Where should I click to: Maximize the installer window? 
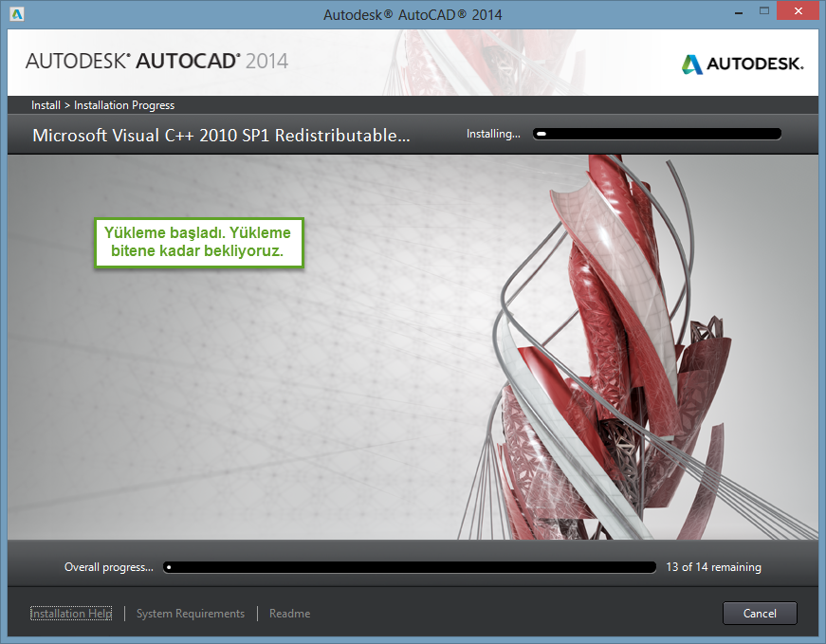(x=764, y=11)
